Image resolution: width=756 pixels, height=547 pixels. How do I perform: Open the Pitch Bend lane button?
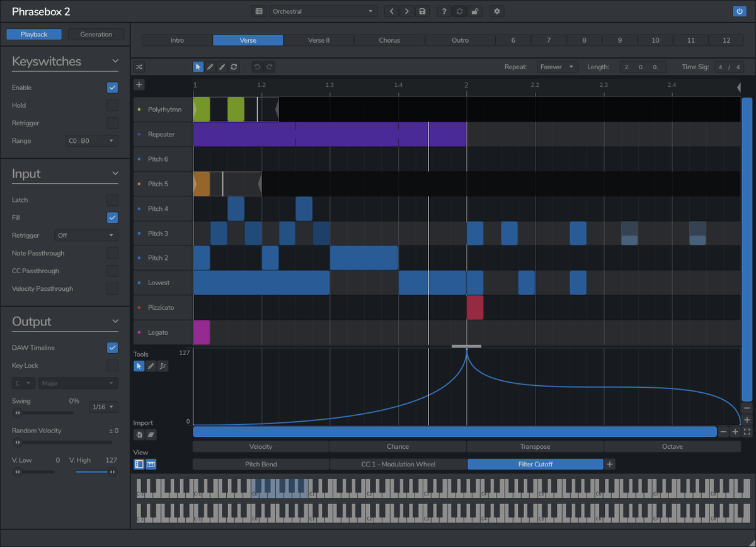coord(261,464)
